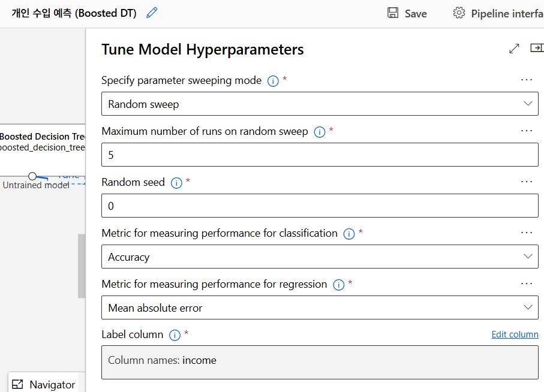The height and width of the screenshot is (392, 544).
Task: Click the Random seed input field
Action: (320, 206)
